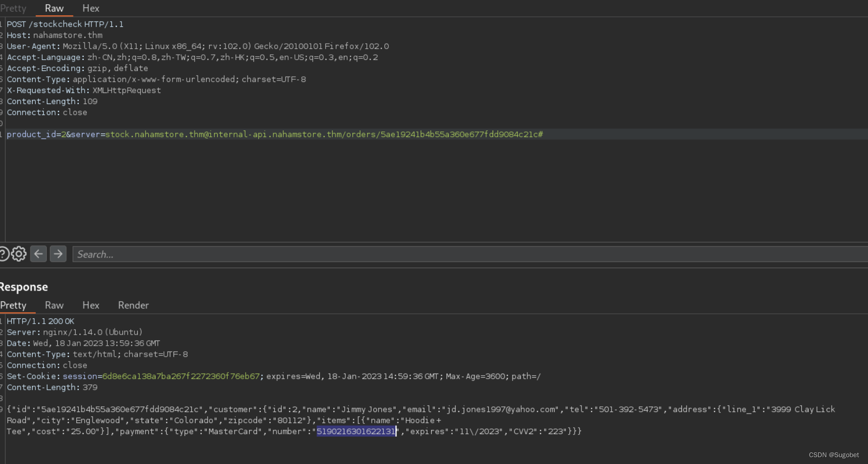Click the Accept-Encoding: gzip, deflate line
Viewport: 868px width, 464px height.
(x=77, y=68)
